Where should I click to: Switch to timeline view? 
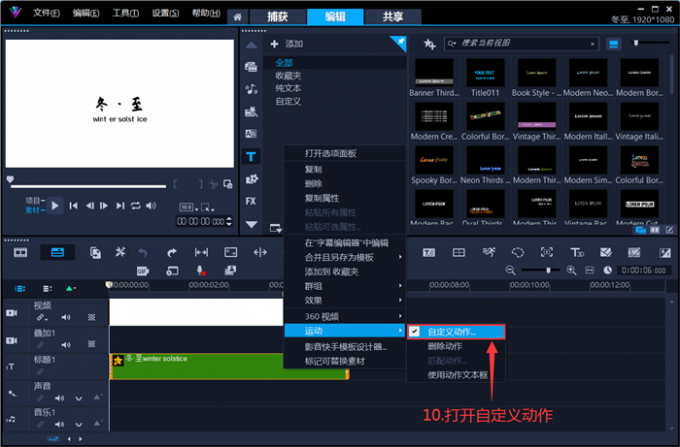57,252
